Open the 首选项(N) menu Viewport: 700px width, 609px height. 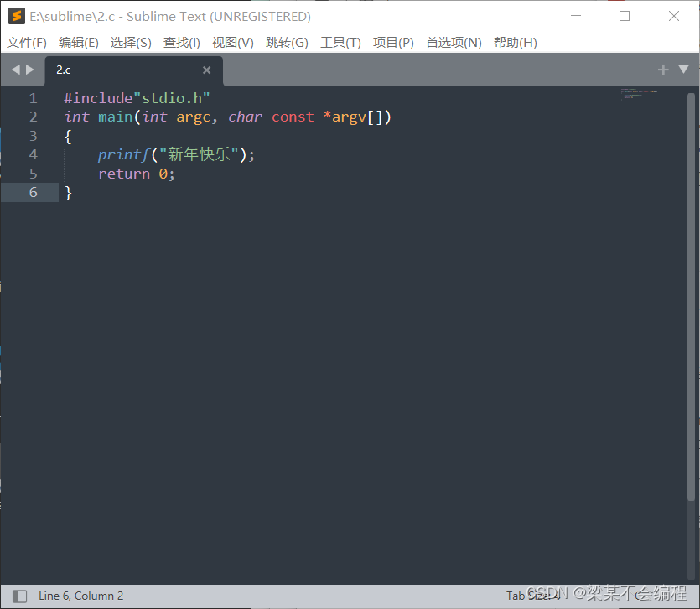pos(454,43)
